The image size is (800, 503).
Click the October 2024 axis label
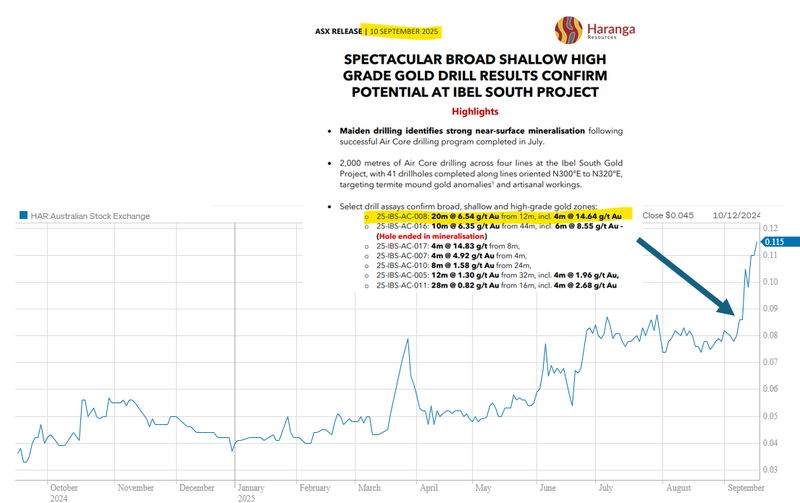pos(65,492)
